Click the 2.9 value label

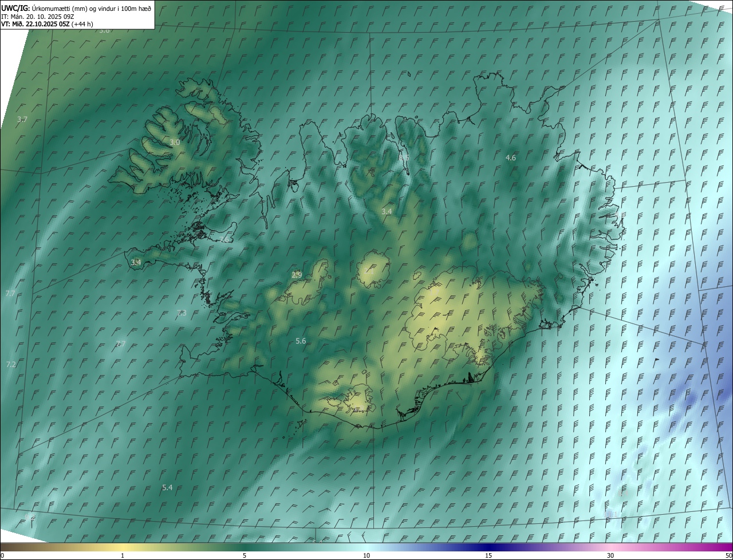pos(297,275)
